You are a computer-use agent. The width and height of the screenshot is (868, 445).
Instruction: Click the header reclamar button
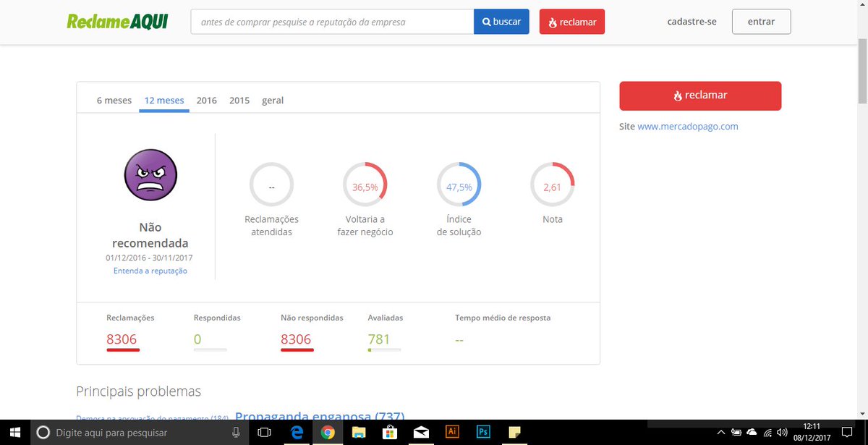(572, 22)
